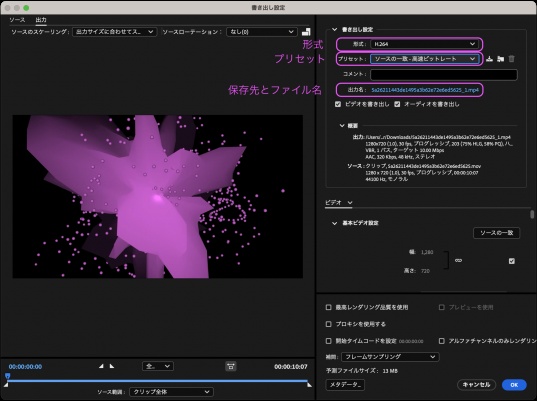
Task: Click the set in point marker icon
Action: pyautogui.click(x=101, y=366)
